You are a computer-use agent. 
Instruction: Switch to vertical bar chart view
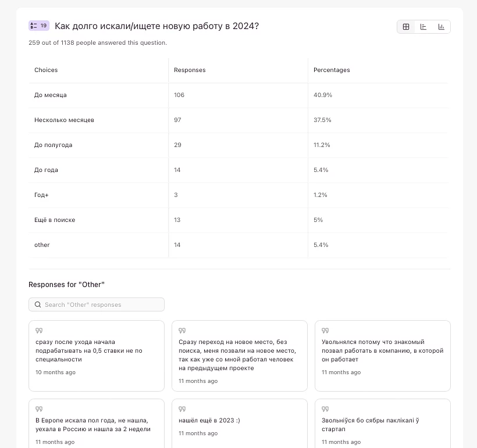[x=442, y=27]
